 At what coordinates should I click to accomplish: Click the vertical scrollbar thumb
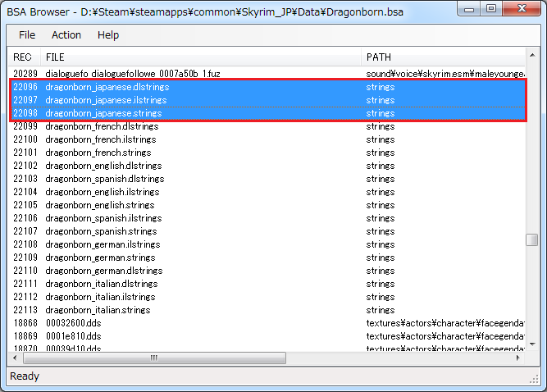coord(532,240)
